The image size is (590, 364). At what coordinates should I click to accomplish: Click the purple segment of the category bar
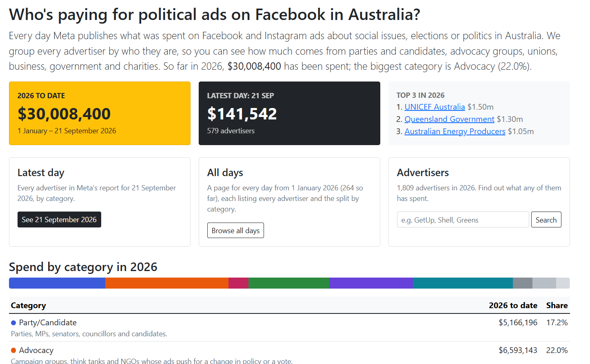coord(371,283)
